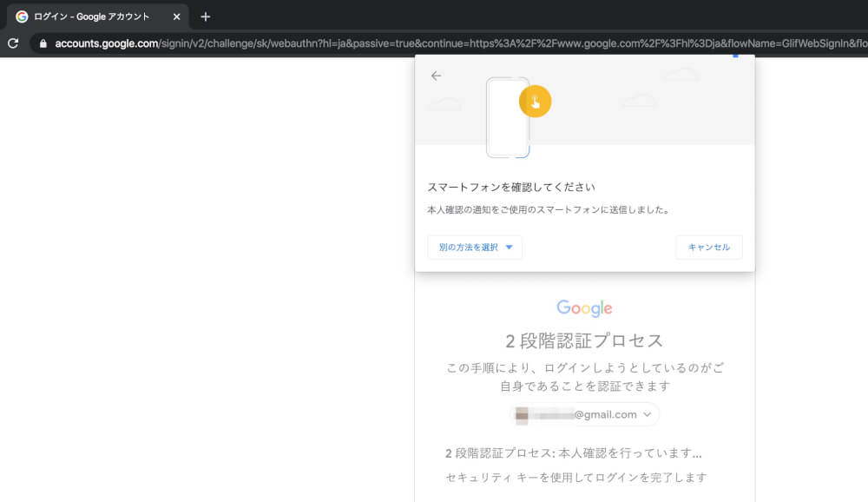Viewport: 868px width, 502px height.
Task: Click the この手順により description text
Action: tap(585, 377)
